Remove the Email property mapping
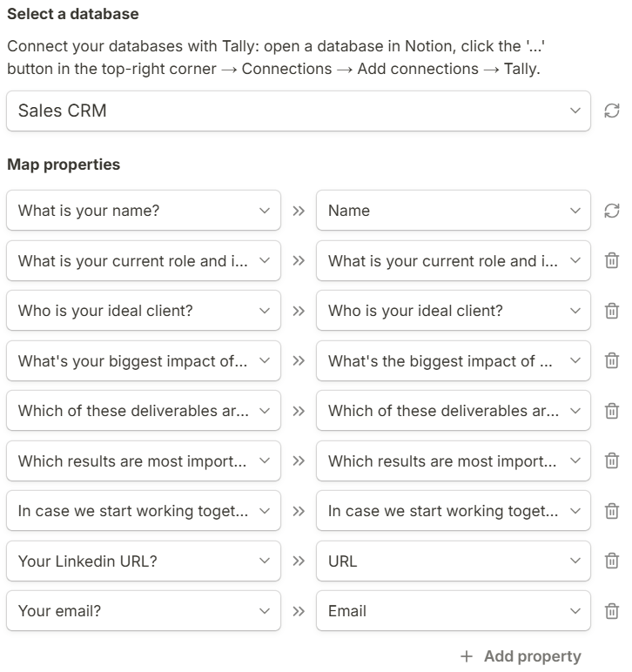 [x=612, y=611]
